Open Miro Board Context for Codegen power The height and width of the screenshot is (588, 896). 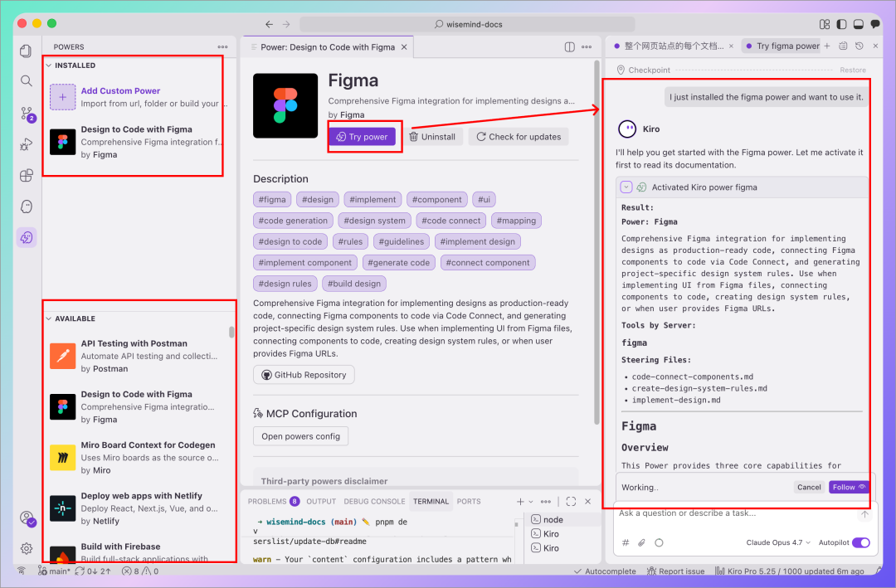[x=140, y=458]
